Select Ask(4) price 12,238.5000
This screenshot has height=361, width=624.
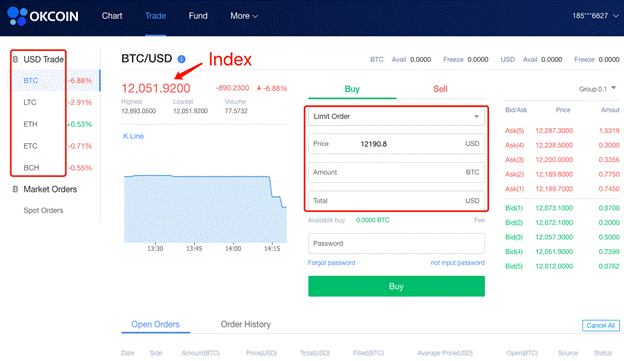(x=554, y=145)
